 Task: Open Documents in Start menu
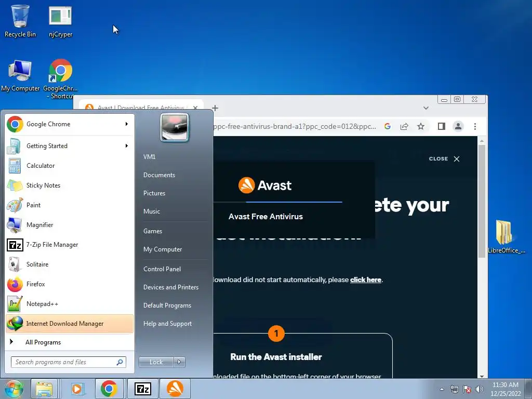pos(159,175)
